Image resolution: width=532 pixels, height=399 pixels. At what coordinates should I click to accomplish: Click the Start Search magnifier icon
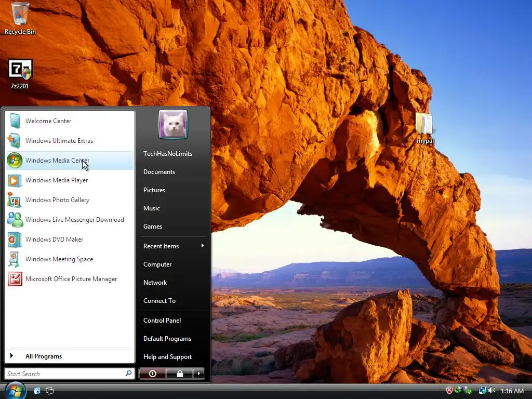129,373
